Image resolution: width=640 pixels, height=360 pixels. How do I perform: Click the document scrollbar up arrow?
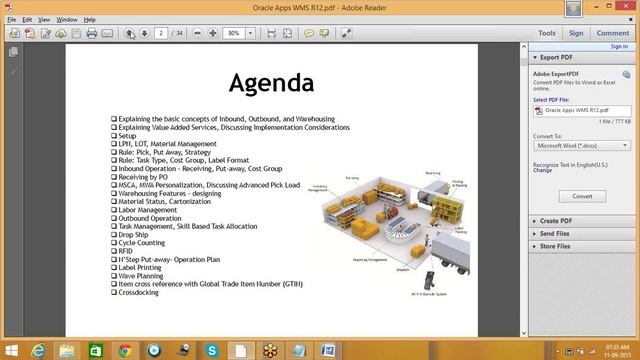524,47
